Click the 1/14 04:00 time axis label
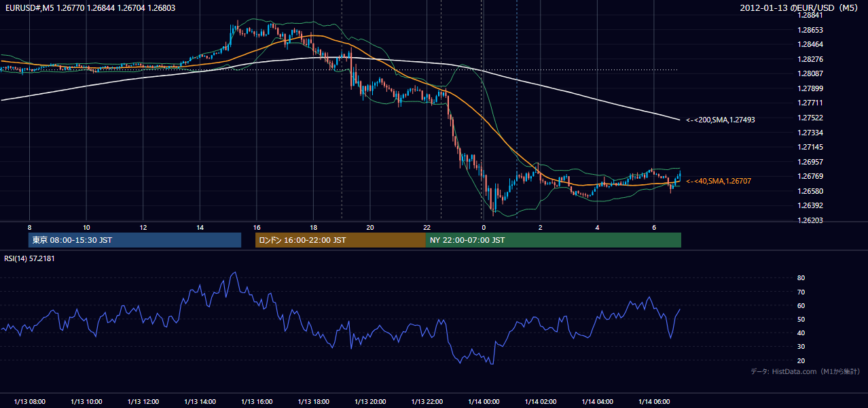The image size is (868, 408). 597,402
